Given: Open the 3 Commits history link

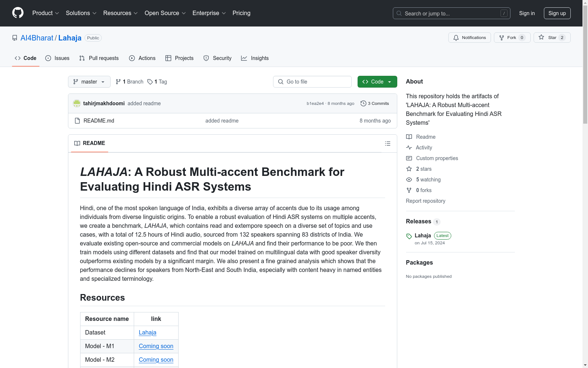Looking at the screenshot, I should click(x=375, y=103).
